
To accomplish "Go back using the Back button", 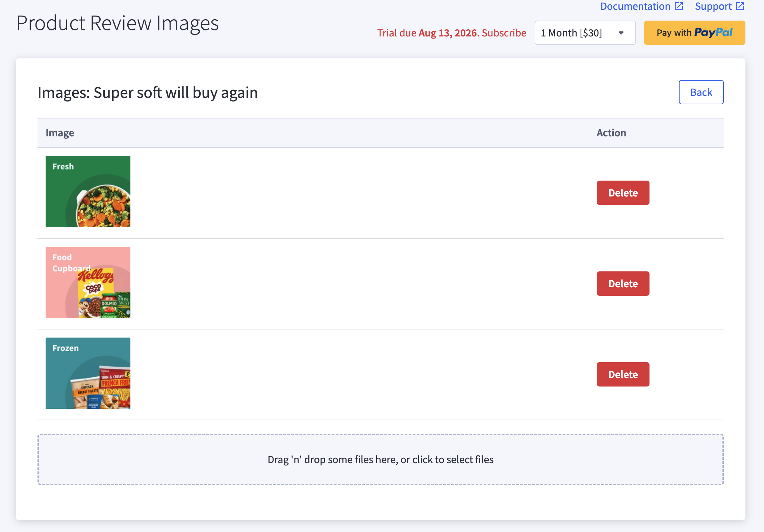I will [701, 92].
